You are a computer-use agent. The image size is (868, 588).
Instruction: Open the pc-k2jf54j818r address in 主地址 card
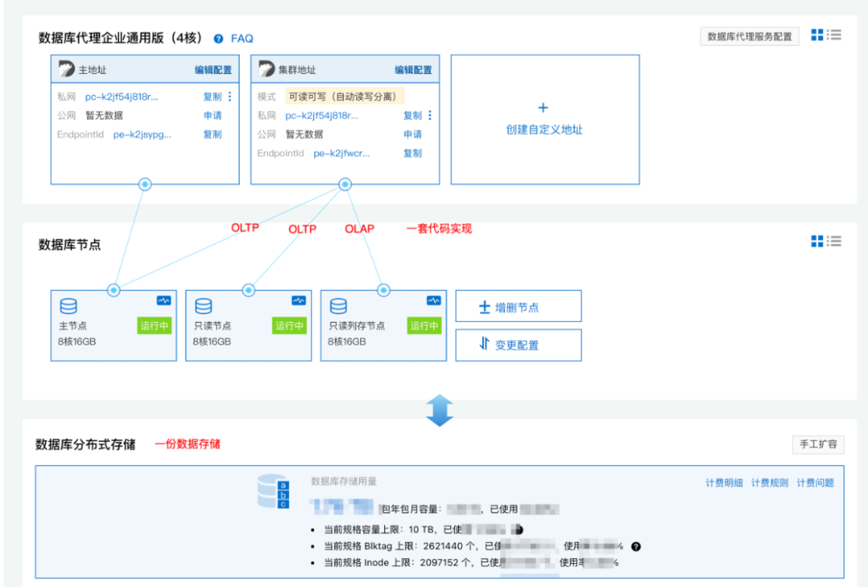122,97
